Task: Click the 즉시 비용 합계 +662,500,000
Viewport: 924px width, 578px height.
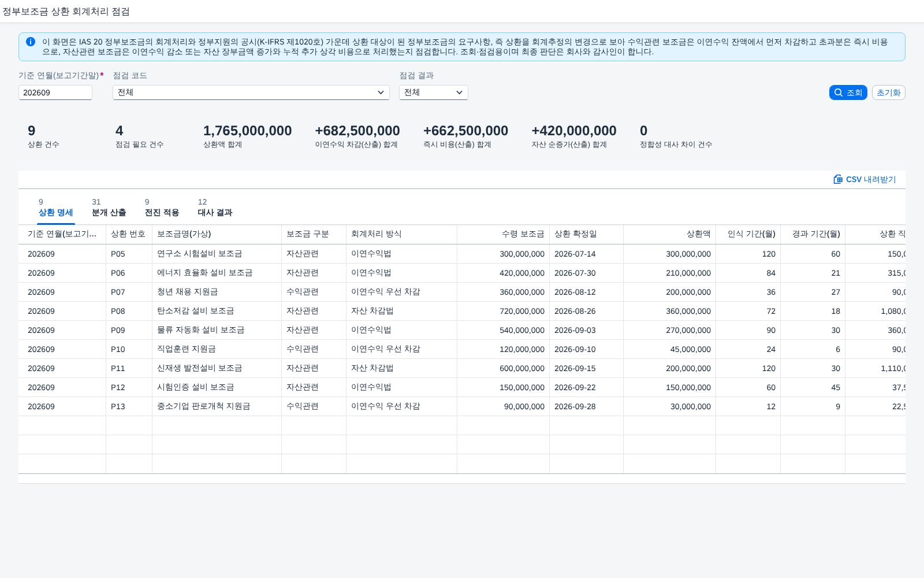Action: point(465,131)
